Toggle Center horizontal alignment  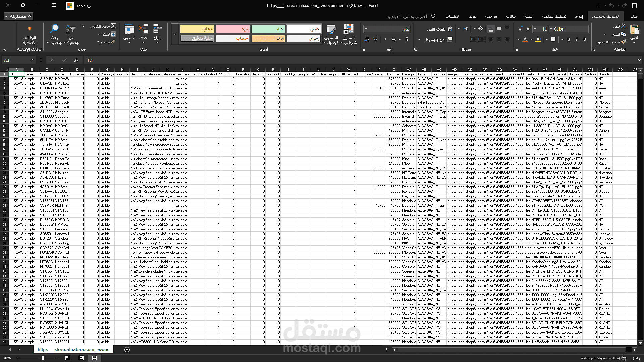[x=499, y=39]
